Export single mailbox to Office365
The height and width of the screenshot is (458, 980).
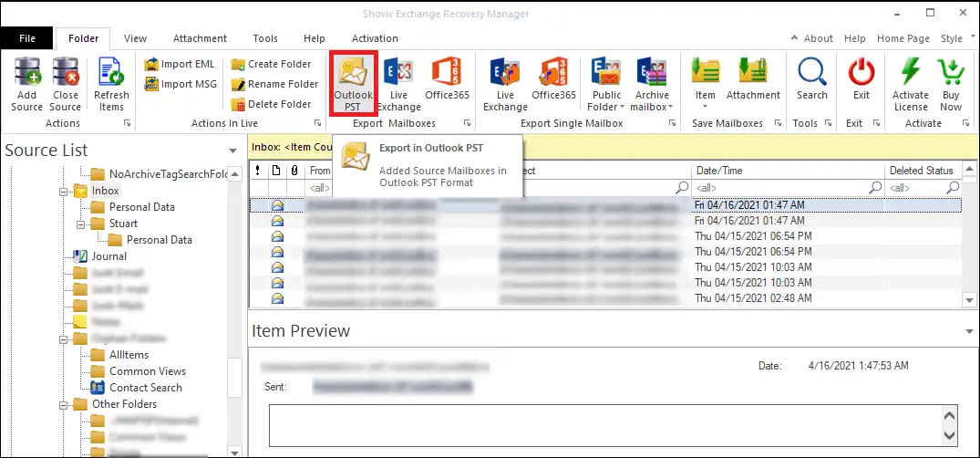point(553,78)
